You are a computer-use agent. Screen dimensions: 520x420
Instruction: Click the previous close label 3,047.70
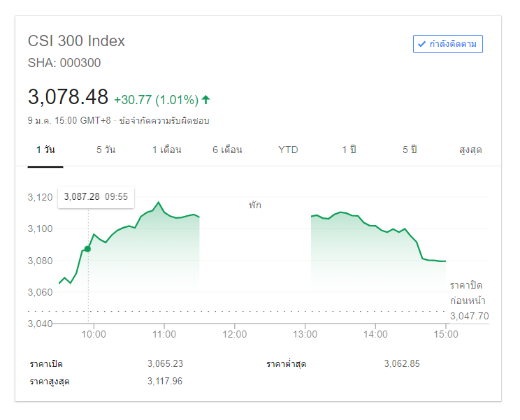[468, 316]
